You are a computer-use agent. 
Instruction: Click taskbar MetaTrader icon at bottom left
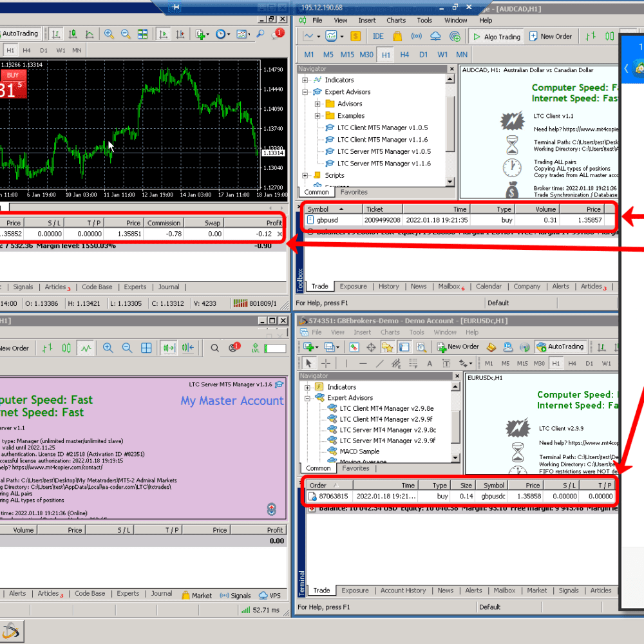coord(12,631)
